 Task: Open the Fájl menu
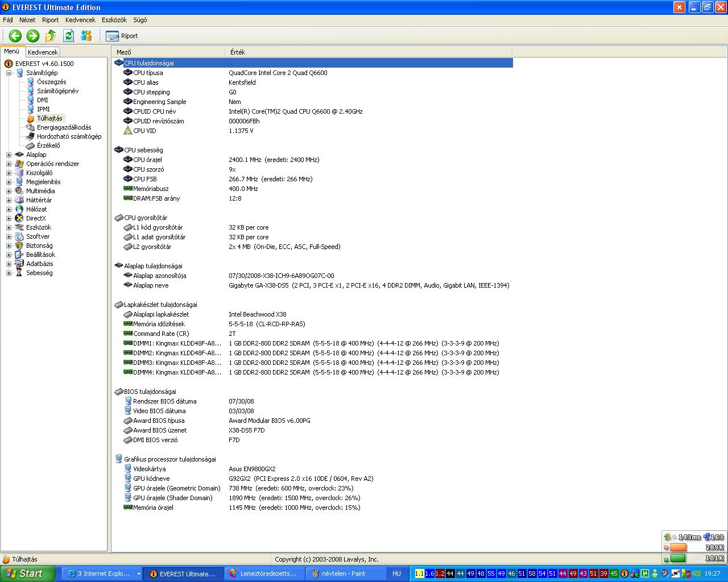click(x=8, y=20)
